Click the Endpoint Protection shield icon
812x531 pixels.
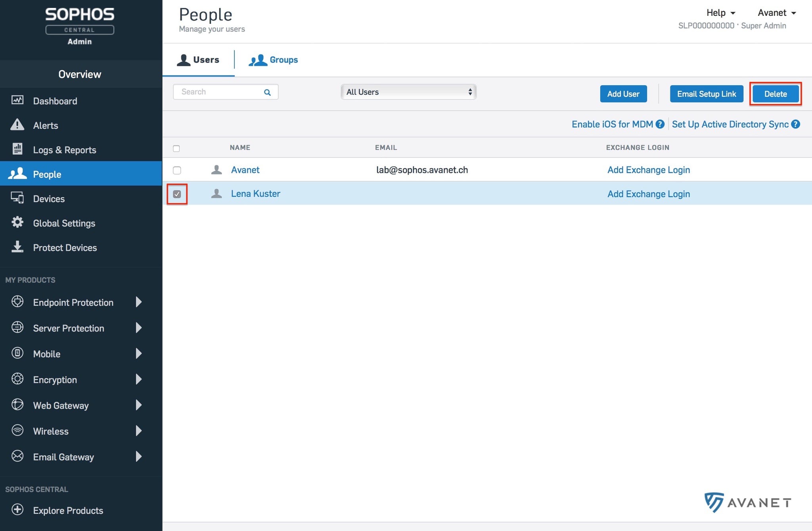click(x=17, y=302)
